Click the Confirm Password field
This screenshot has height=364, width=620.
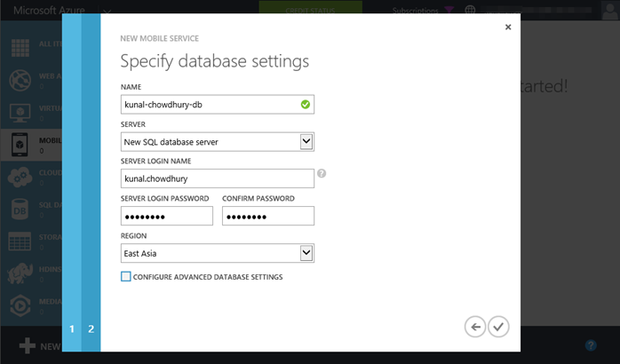pos(268,216)
